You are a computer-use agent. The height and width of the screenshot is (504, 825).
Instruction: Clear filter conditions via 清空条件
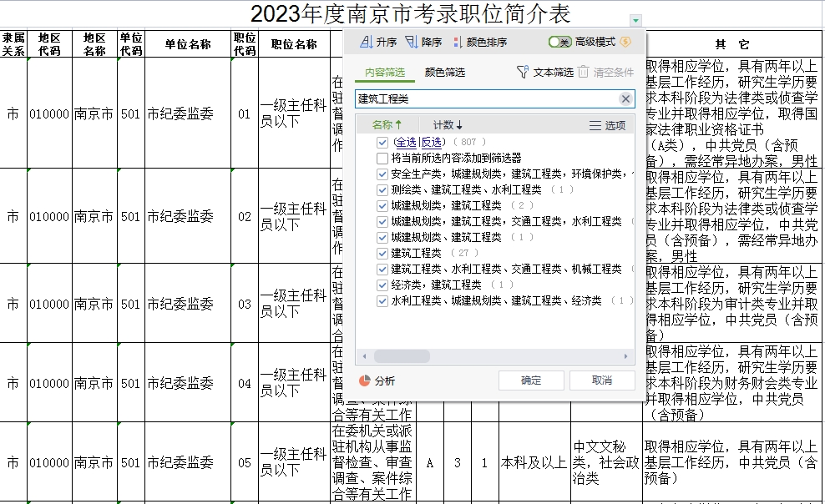click(x=606, y=72)
